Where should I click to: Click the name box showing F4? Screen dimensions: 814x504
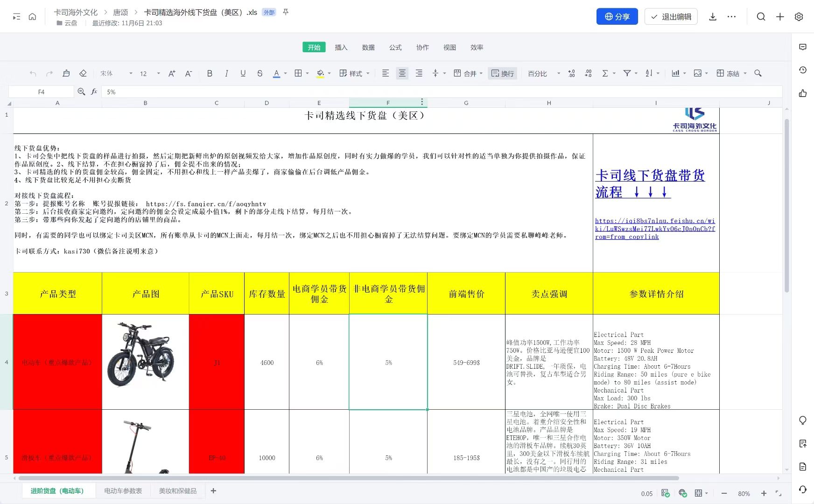tap(41, 92)
